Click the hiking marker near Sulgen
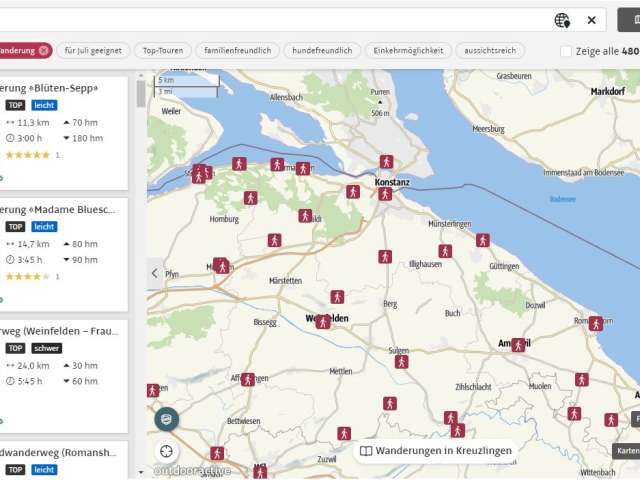The height and width of the screenshot is (480, 640). (401, 362)
